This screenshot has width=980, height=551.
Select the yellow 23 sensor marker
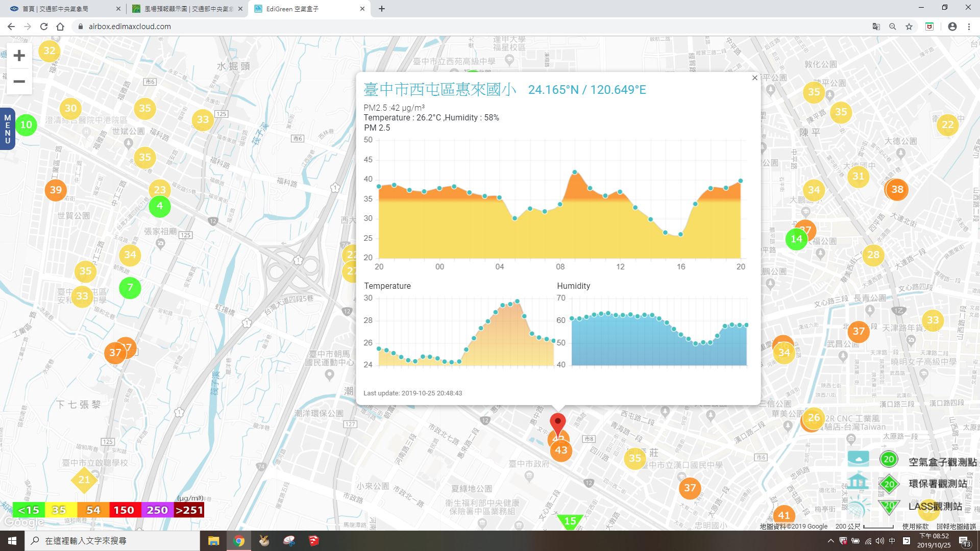click(x=160, y=189)
